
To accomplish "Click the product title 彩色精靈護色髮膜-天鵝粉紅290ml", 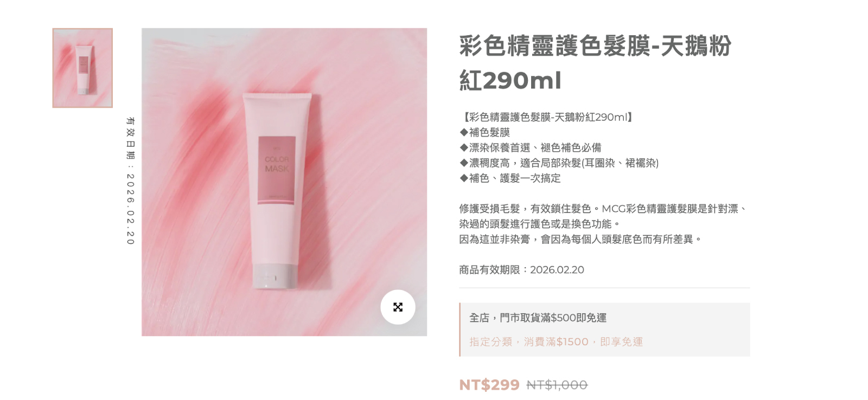I will (x=595, y=63).
